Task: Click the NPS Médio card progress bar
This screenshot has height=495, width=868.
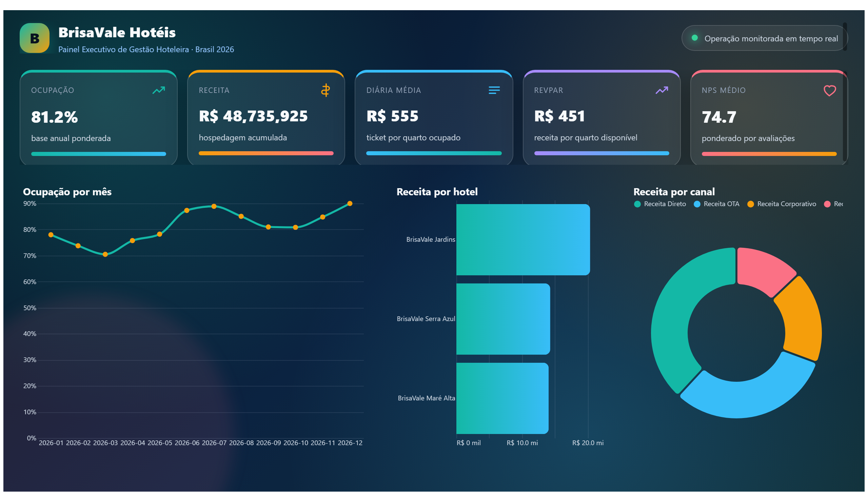Action: point(769,154)
